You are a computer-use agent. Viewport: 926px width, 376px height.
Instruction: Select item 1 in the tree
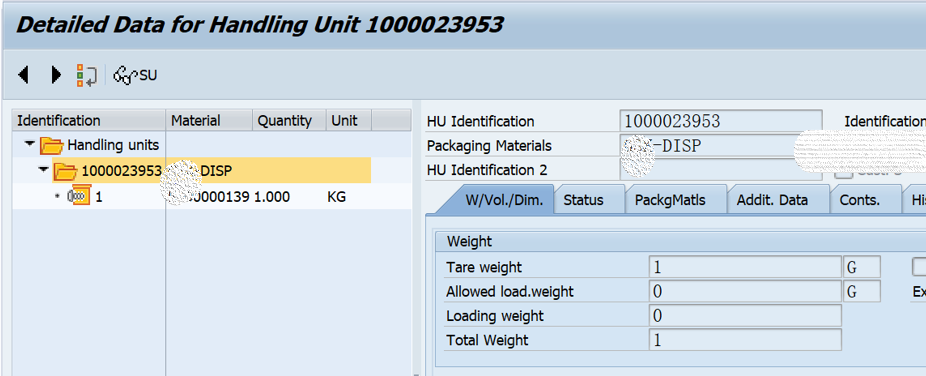tap(99, 197)
